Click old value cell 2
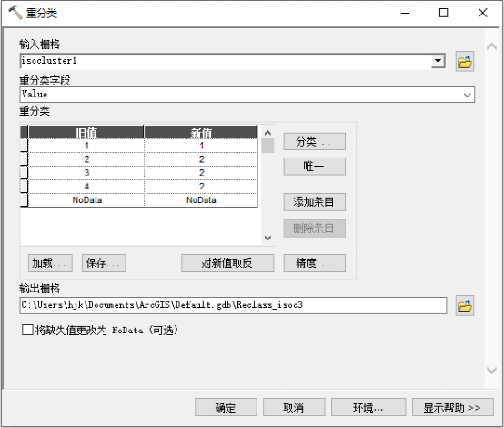Viewport: 504px width, 428px height. [x=86, y=159]
